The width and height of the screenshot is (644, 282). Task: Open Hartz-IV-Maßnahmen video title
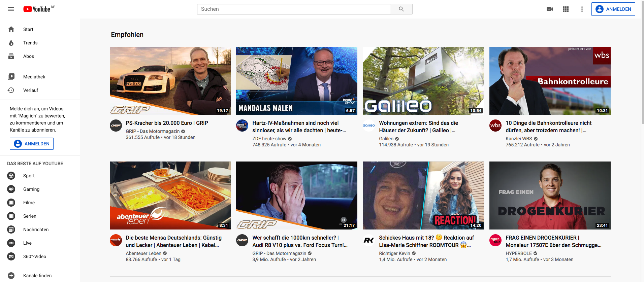pos(299,127)
